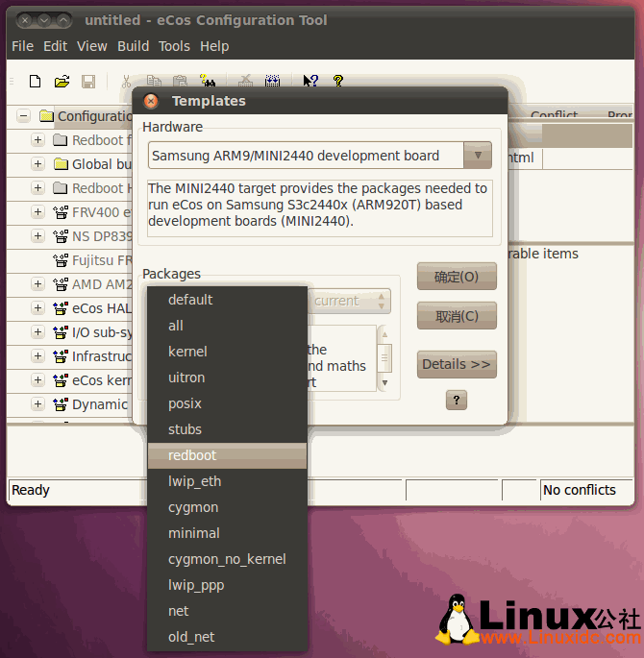This screenshot has height=658, width=644.
Task: Click the New document toolbar icon
Action: click(35, 82)
